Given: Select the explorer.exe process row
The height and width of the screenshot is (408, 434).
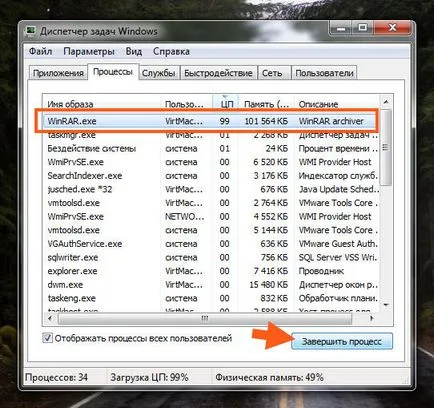Looking at the screenshot, I should 211,271.
